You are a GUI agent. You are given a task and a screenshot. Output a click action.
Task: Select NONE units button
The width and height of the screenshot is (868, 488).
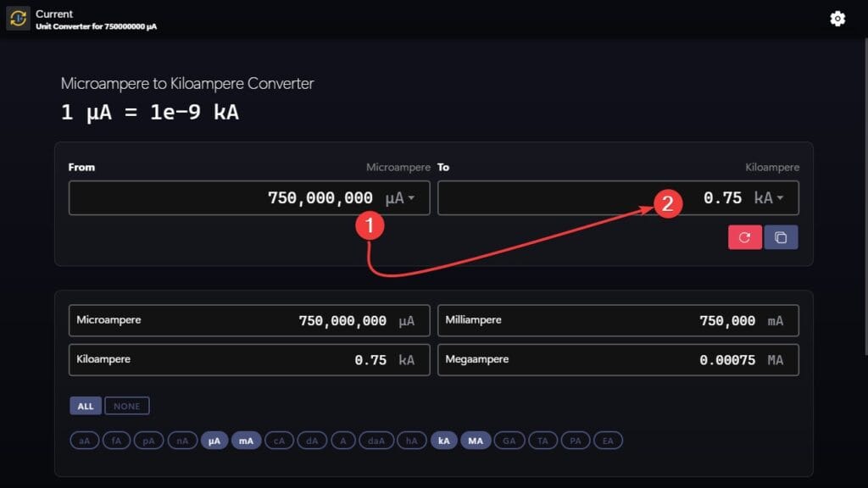tap(127, 406)
